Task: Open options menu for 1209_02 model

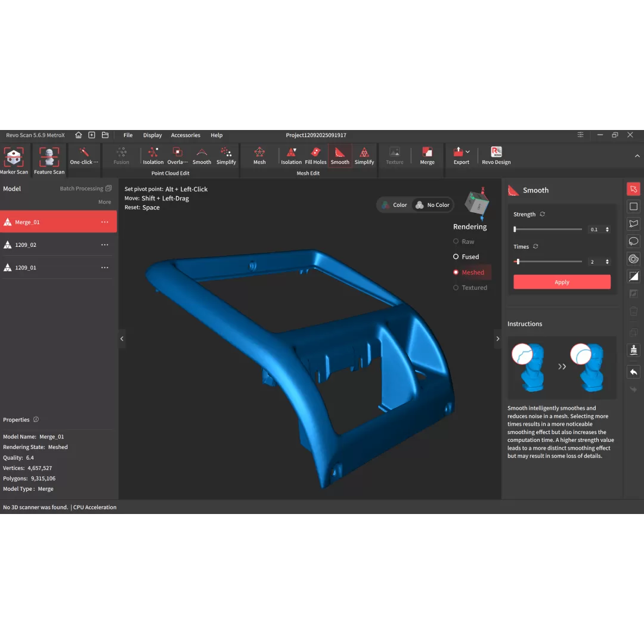Action: (x=105, y=245)
